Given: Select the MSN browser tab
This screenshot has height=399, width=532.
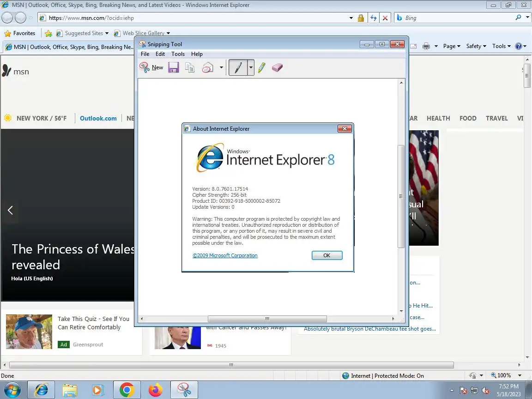Looking at the screenshot, I should point(69,47).
